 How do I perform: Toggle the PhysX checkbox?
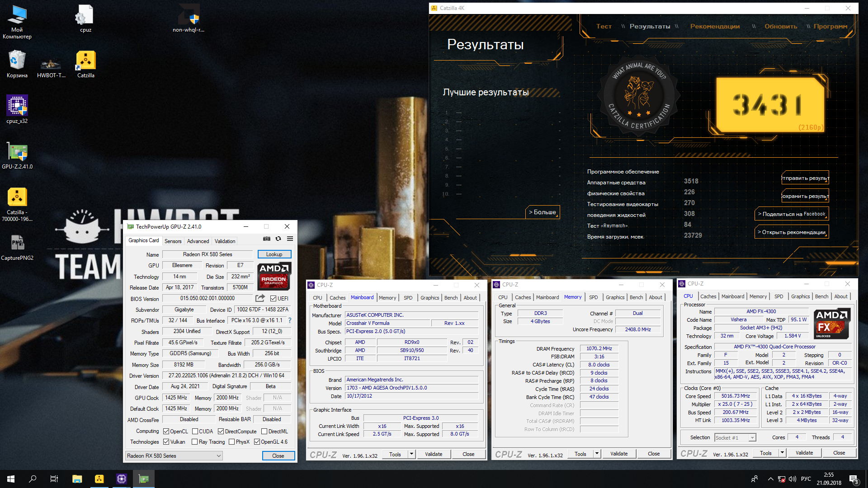tap(231, 441)
